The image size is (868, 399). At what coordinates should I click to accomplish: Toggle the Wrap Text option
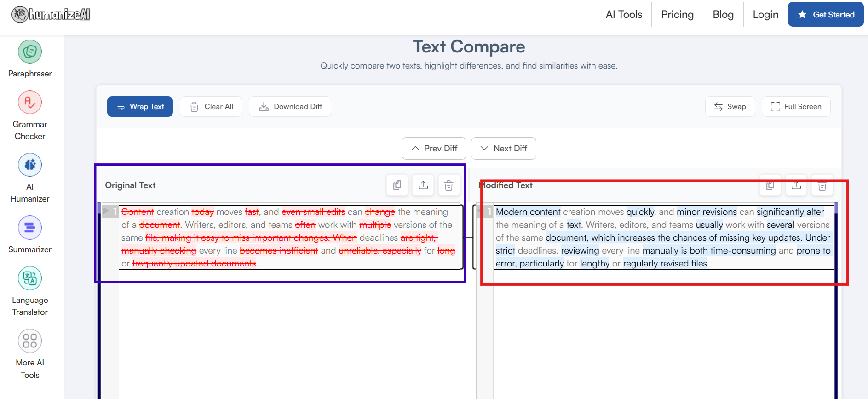tap(140, 106)
